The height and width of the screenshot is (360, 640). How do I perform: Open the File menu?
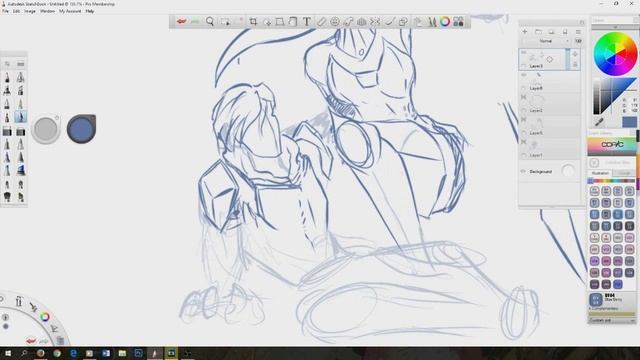click(5, 11)
